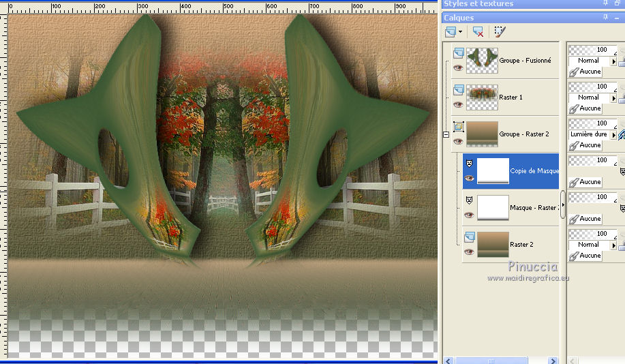Open blend mode dropdown for Raster 2
This screenshot has width=625, height=364.
click(613, 245)
